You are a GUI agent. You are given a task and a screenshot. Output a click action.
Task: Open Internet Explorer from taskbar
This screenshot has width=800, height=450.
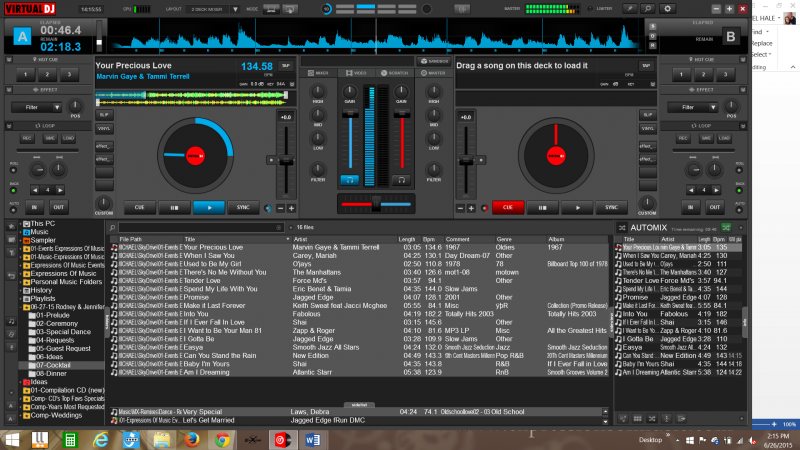101,439
